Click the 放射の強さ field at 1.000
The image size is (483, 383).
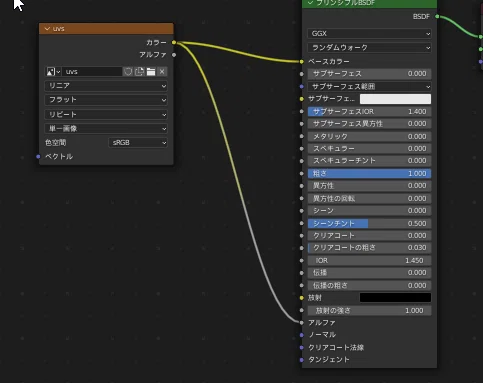(369, 310)
